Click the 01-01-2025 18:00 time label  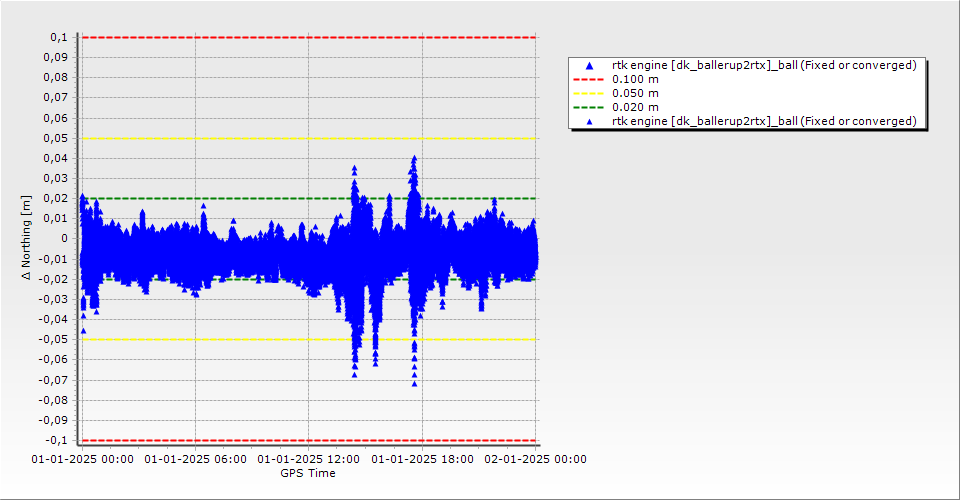[x=422, y=459]
